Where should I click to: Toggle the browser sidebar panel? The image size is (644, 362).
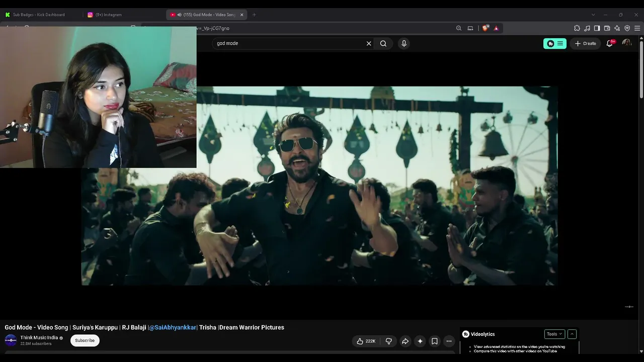click(597, 28)
